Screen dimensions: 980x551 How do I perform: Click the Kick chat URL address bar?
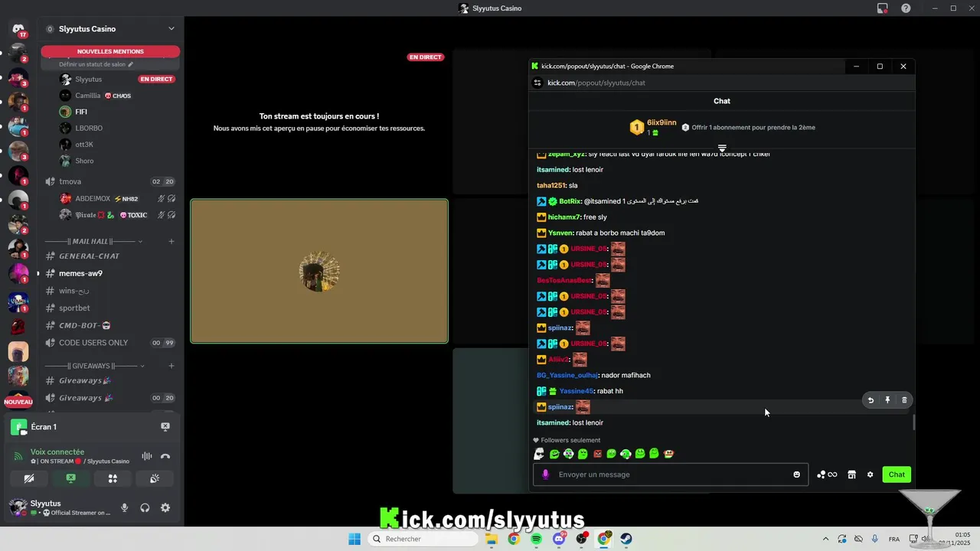coord(596,83)
